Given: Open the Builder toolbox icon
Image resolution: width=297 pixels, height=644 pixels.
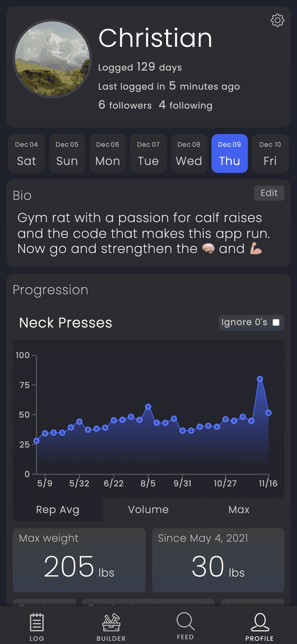Looking at the screenshot, I should 111,623.
